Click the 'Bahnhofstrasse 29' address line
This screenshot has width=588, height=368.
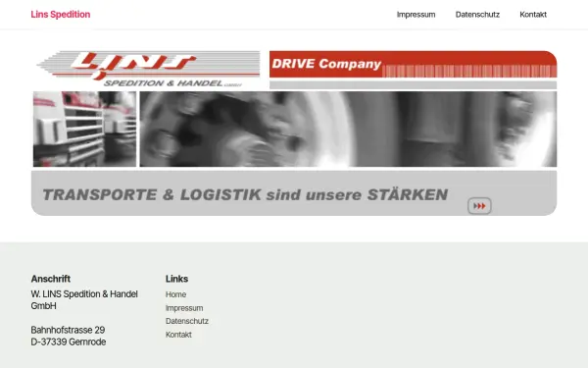pos(68,330)
